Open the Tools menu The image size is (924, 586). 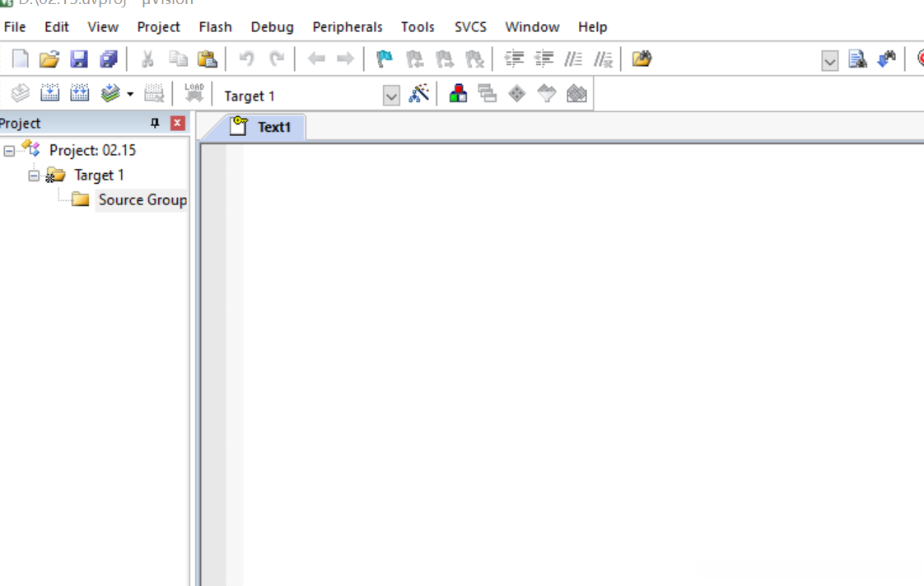click(418, 27)
